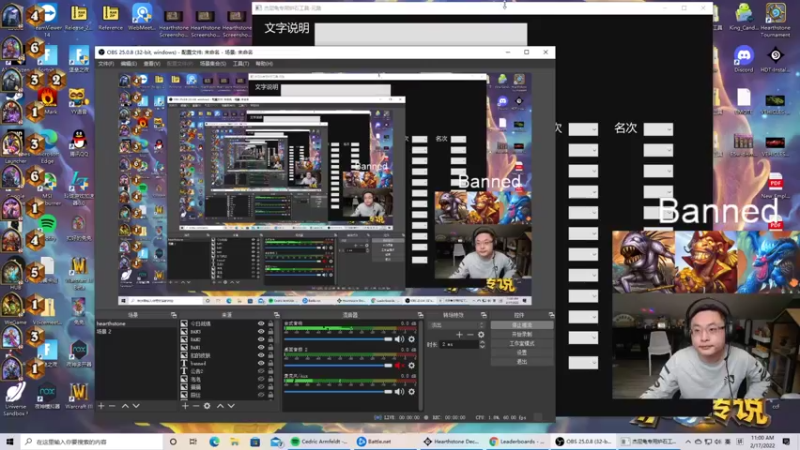This screenshot has height=450, width=800.
Task: Open New Empl PDF desktop file
Action: tap(775, 185)
